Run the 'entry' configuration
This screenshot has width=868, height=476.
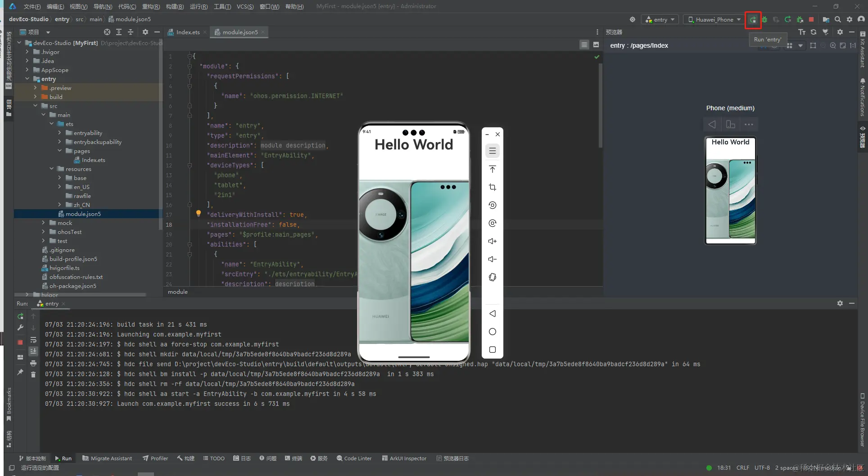point(753,20)
